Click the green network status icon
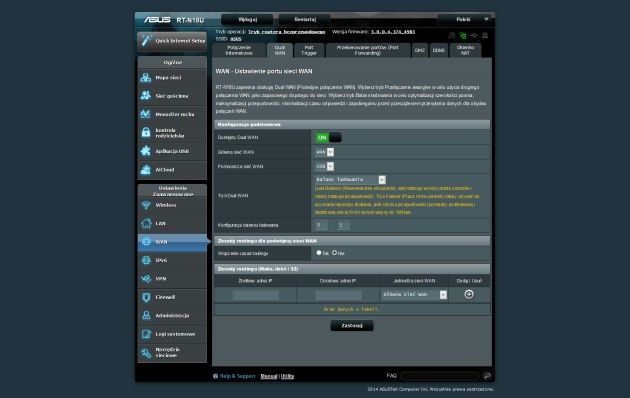 coord(463,36)
